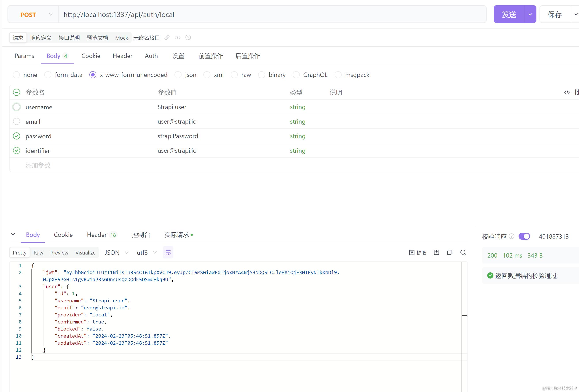Click the 保存 save button
The height and width of the screenshot is (392, 579).
555,15
